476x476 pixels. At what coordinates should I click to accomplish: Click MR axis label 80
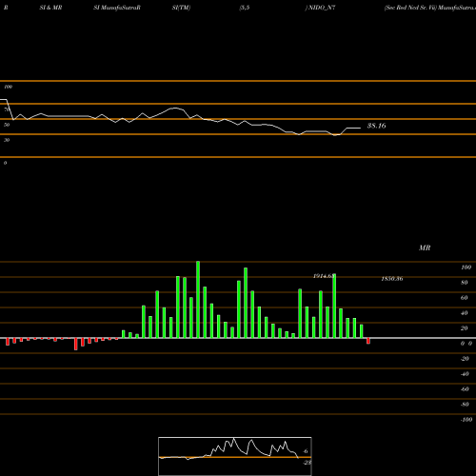[465, 283]
